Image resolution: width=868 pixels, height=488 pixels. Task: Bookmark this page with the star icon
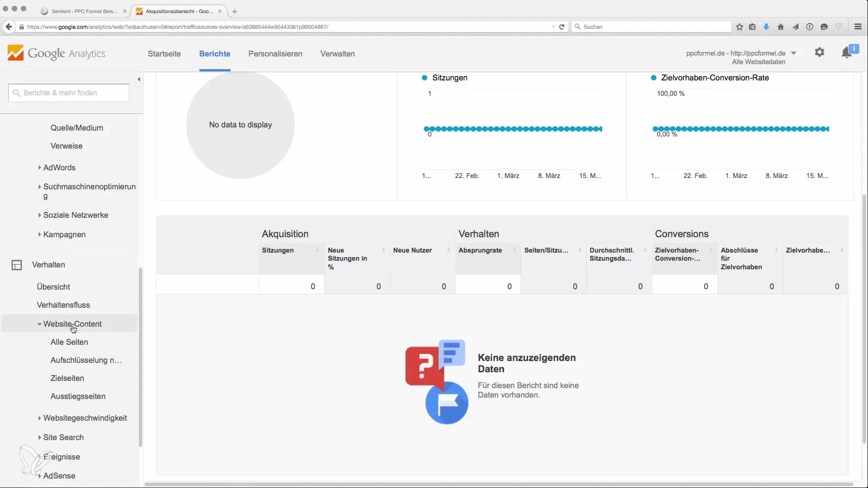coord(740,27)
